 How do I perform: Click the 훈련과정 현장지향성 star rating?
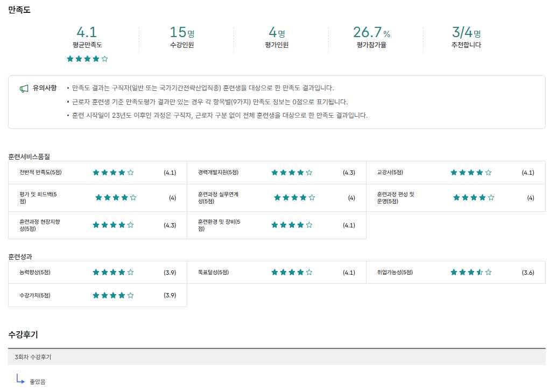[113, 225]
